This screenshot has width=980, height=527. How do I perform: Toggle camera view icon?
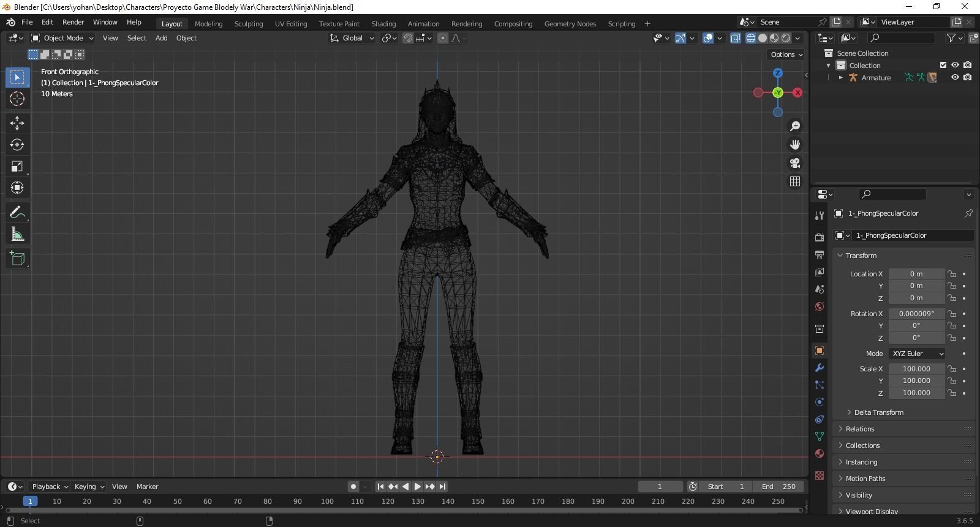tap(795, 163)
